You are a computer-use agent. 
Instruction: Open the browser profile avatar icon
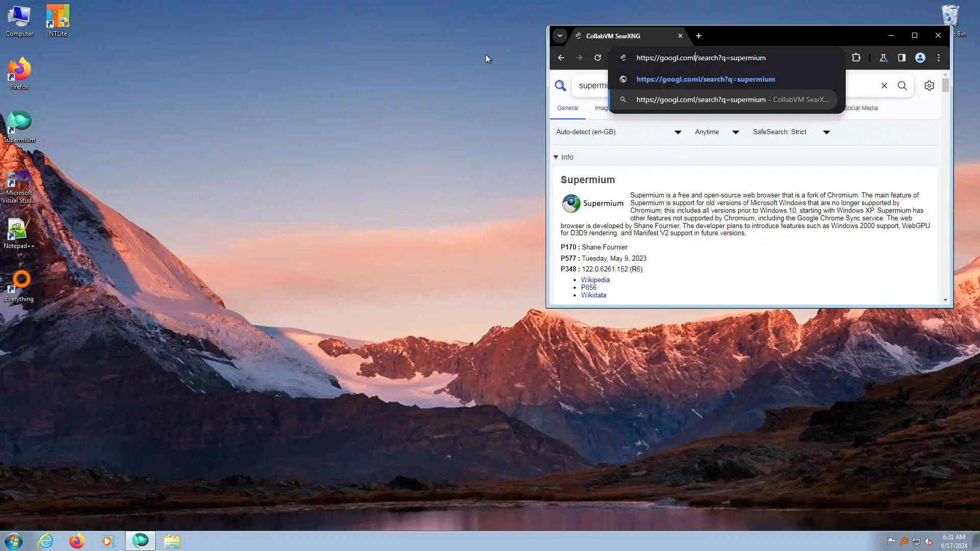click(x=920, y=58)
